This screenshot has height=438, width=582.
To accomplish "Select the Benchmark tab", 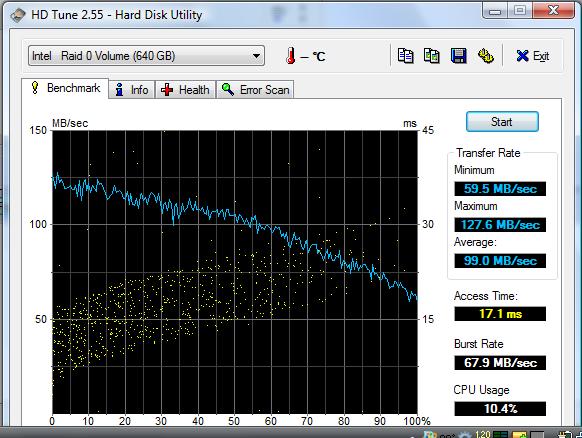I will point(65,88).
